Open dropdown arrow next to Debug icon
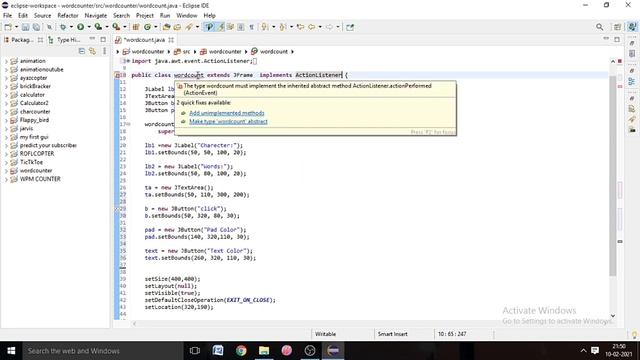The image size is (640, 360). click(x=71, y=27)
